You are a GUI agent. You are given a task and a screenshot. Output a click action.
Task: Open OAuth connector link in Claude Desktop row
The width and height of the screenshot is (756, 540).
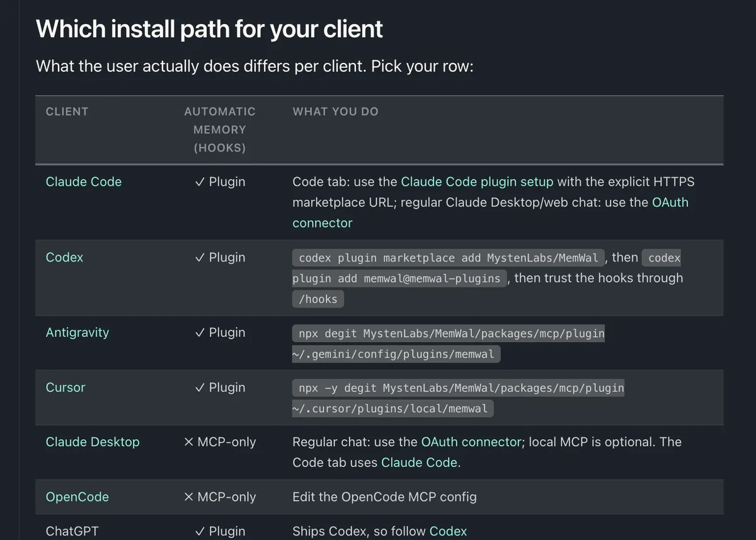click(x=471, y=442)
